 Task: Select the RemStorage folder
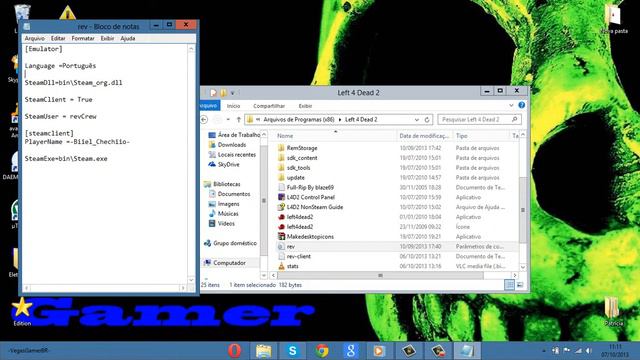[x=297, y=148]
